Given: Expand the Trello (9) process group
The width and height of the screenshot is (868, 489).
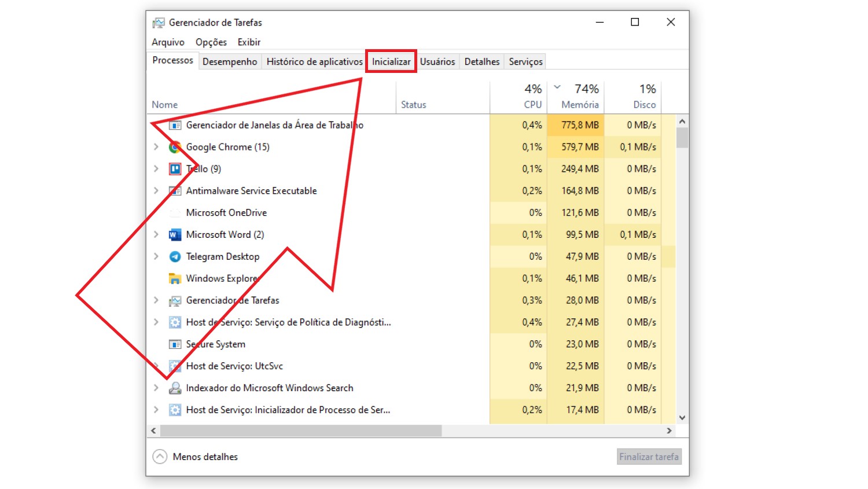Looking at the screenshot, I should pos(156,169).
